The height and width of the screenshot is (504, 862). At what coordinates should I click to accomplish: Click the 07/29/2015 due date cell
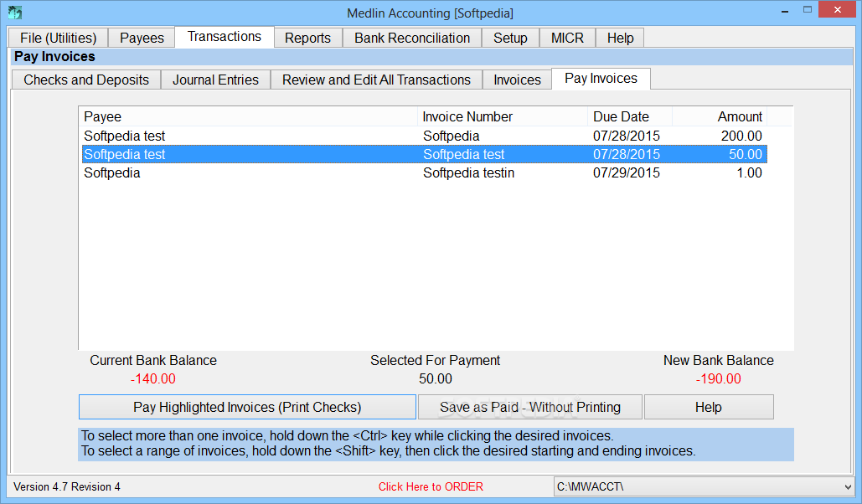coord(626,172)
